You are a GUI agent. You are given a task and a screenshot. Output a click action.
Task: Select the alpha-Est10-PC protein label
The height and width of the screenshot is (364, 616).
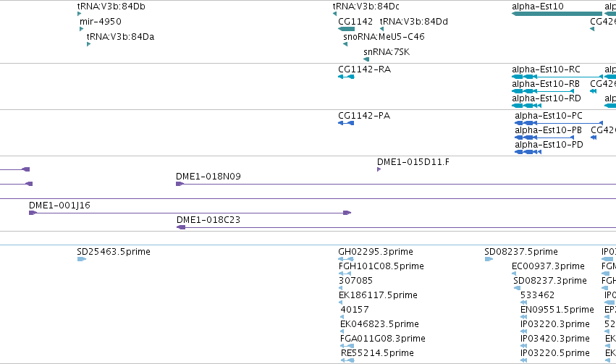pos(549,116)
